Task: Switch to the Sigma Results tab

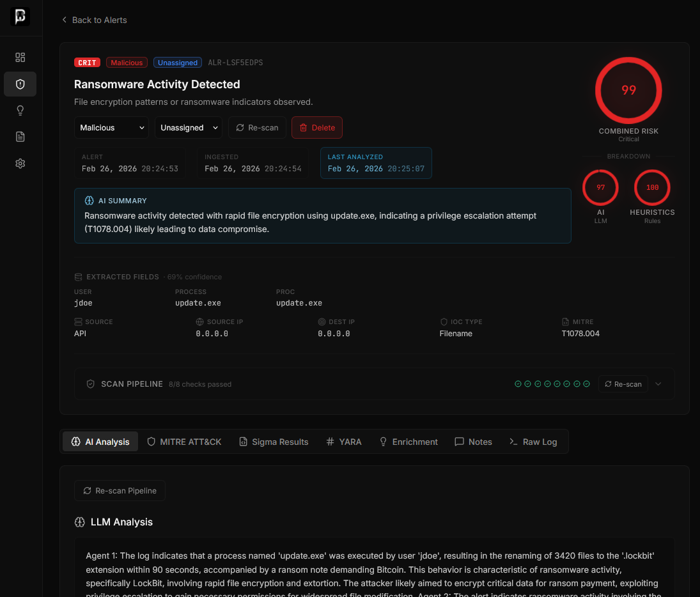Action: pos(274,442)
